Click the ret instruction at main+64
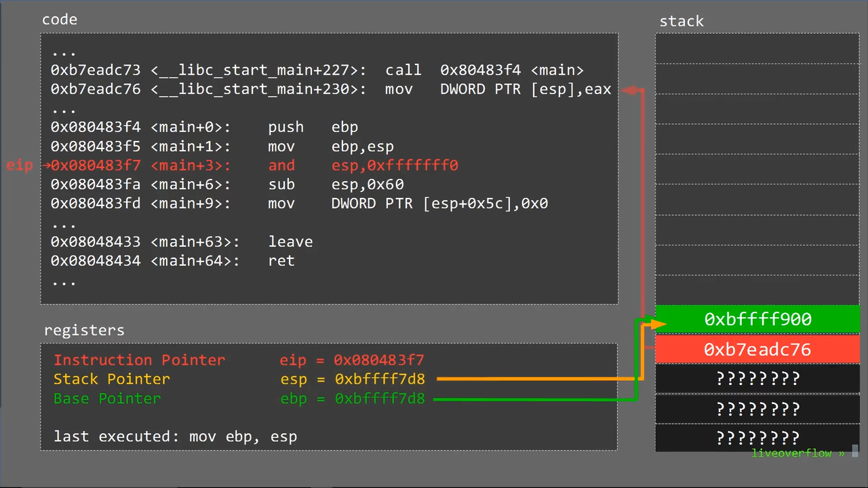Screen dimensions: 868x488 (x=172, y=261)
